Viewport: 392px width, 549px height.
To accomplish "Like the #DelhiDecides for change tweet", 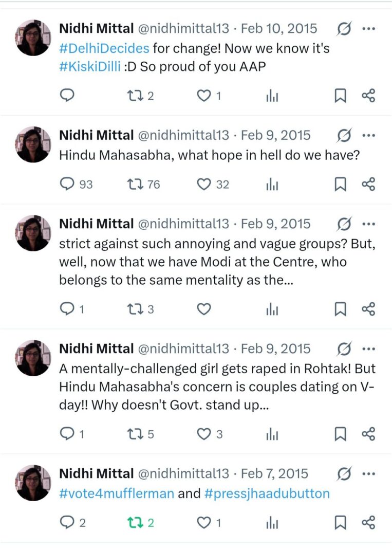I will click(x=204, y=96).
